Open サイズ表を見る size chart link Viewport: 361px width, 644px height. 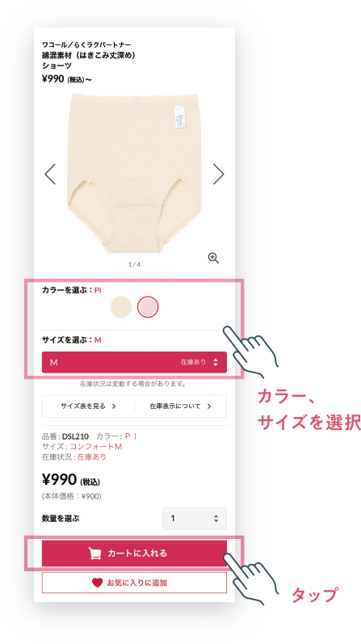point(88,406)
